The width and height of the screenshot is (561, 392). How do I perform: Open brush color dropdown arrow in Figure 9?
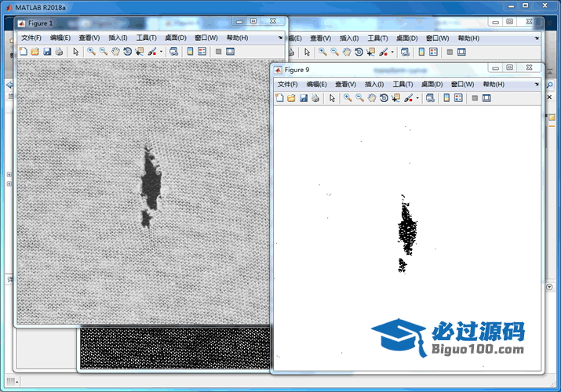click(x=417, y=98)
